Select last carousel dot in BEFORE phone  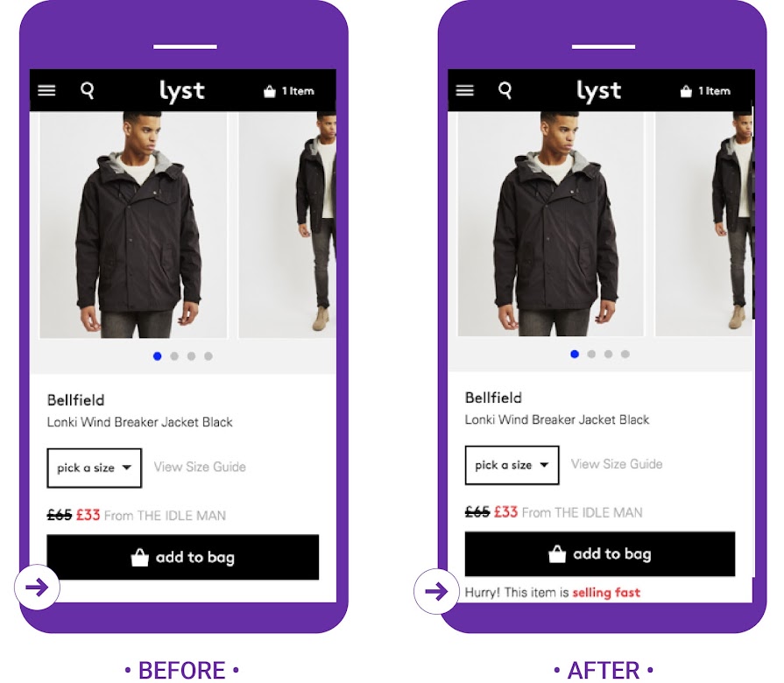208,356
